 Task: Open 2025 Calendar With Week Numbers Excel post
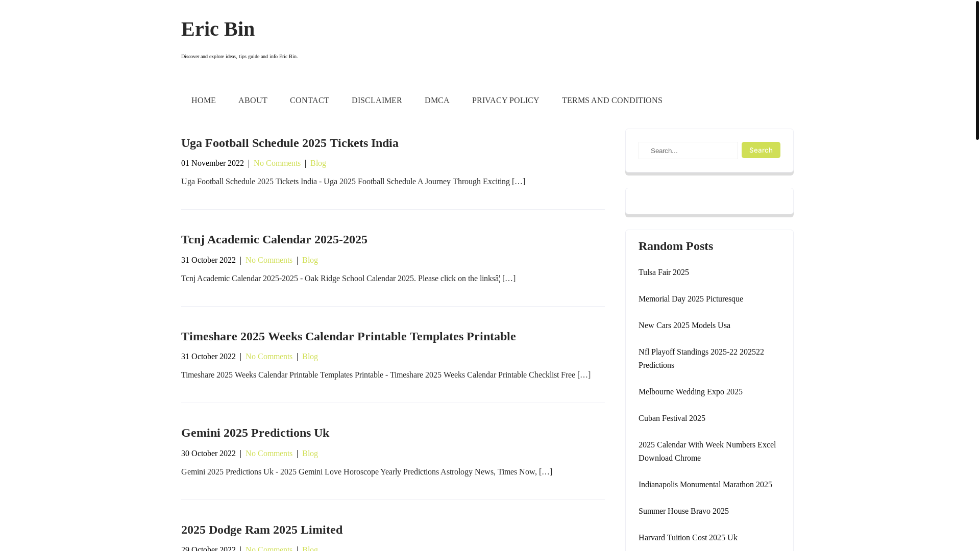[x=707, y=452]
